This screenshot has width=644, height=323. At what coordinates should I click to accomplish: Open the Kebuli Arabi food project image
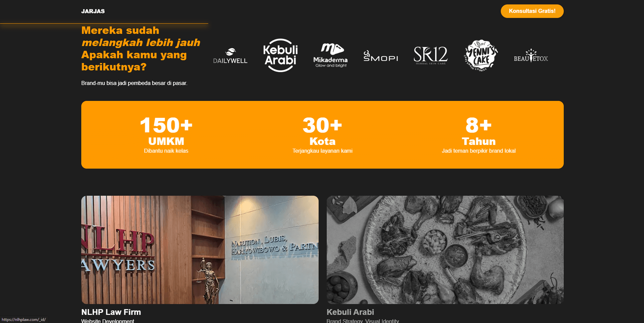(x=445, y=250)
